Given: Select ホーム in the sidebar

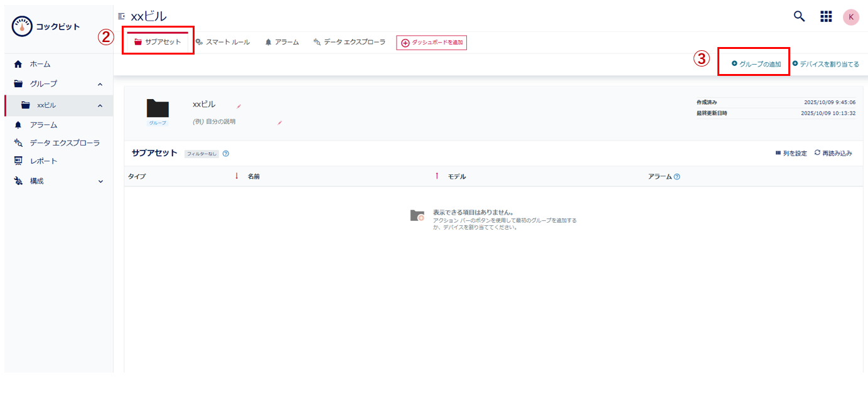Looking at the screenshot, I should (40, 63).
